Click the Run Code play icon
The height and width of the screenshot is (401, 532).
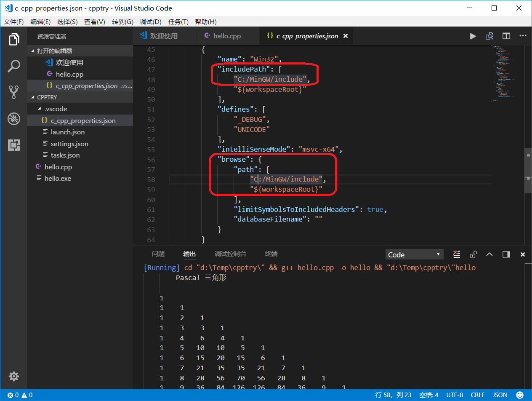473,36
